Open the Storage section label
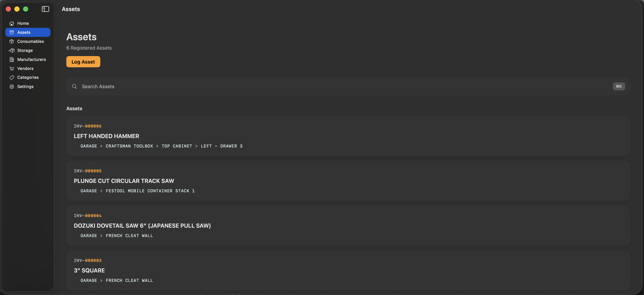This screenshot has height=295, width=644. click(x=25, y=50)
